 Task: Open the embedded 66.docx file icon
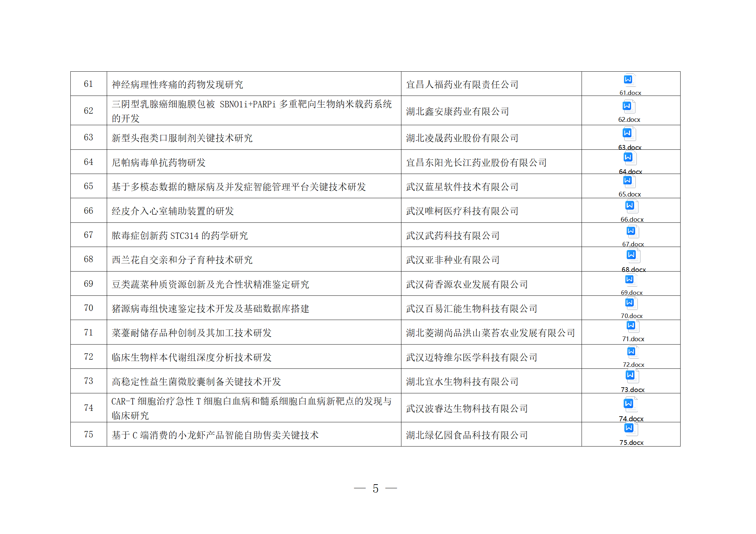click(x=631, y=211)
